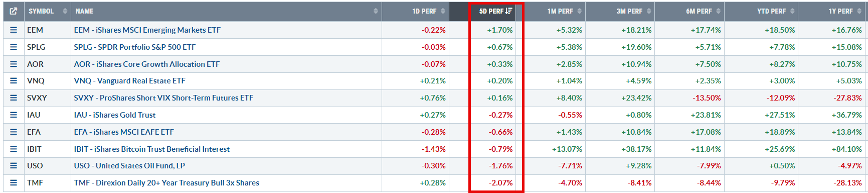Open the row menu icon for EEM

[x=14, y=30]
